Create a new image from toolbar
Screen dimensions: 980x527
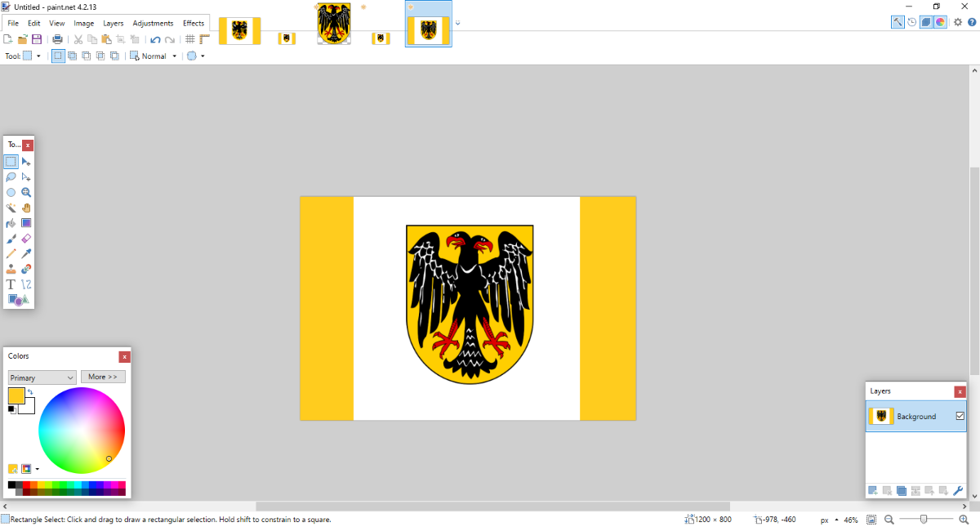click(x=8, y=39)
